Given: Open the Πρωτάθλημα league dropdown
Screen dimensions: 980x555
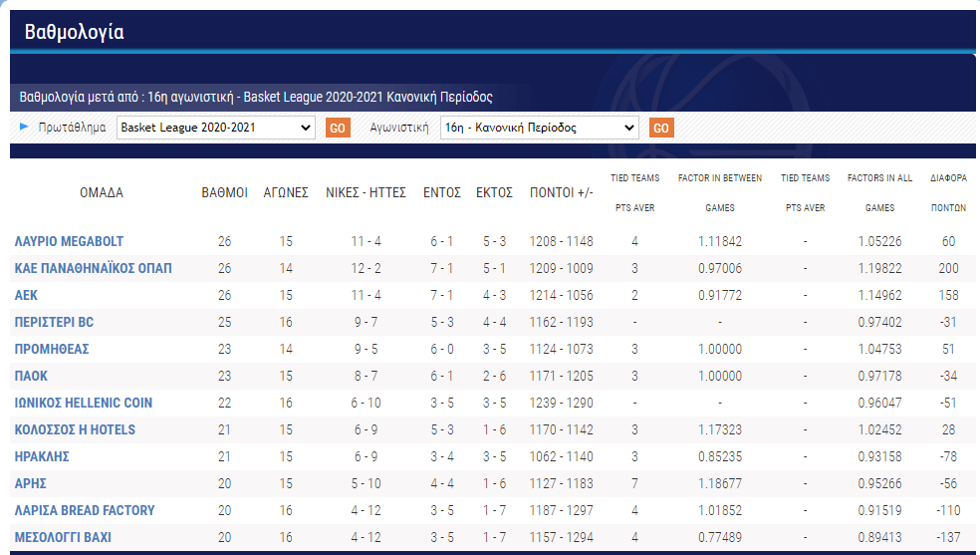Looking at the screenshot, I should click(x=215, y=128).
